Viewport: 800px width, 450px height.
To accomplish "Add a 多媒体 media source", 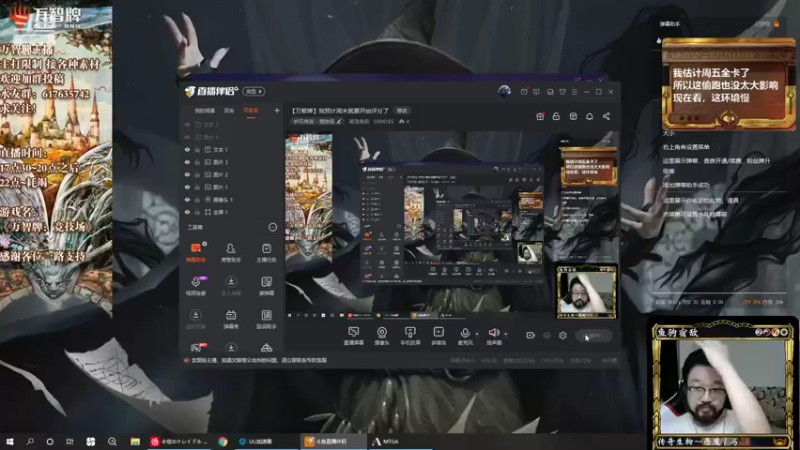I will pyautogui.click(x=438, y=336).
